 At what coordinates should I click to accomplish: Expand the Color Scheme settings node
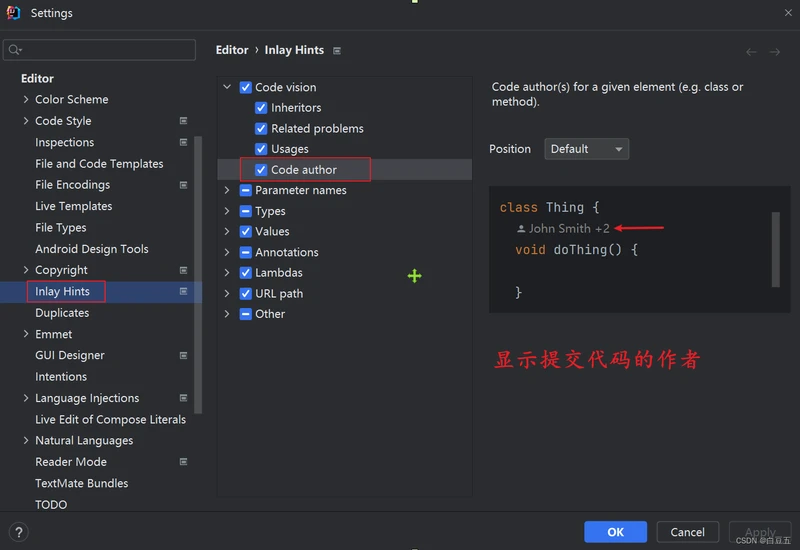26,100
